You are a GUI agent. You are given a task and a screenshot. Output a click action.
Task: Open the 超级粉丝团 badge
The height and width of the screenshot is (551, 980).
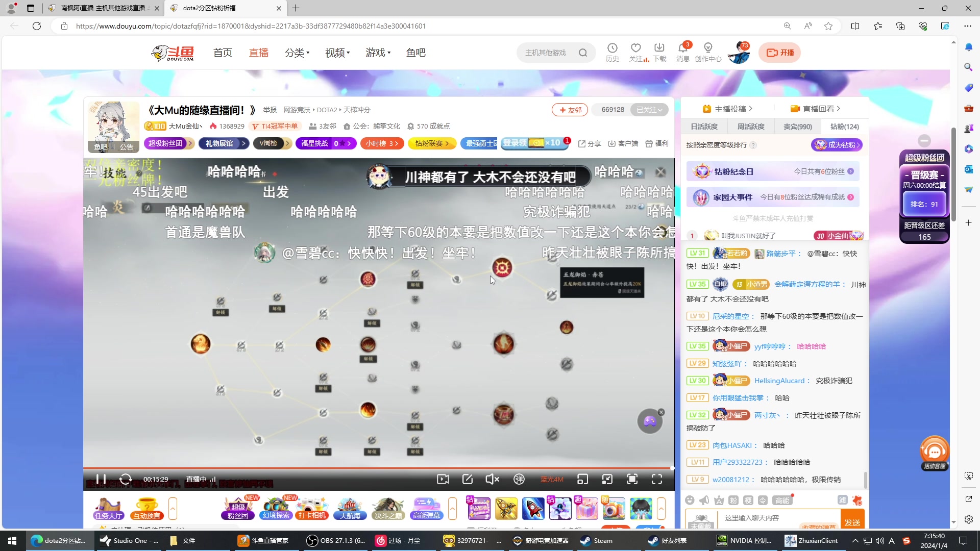pos(168,143)
